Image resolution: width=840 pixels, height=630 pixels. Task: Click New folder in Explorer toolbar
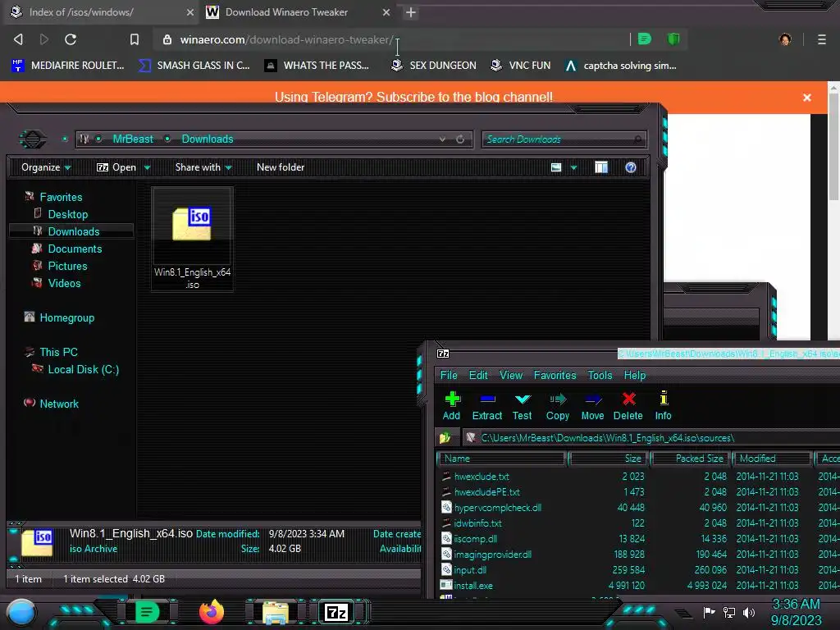pyautogui.click(x=281, y=167)
